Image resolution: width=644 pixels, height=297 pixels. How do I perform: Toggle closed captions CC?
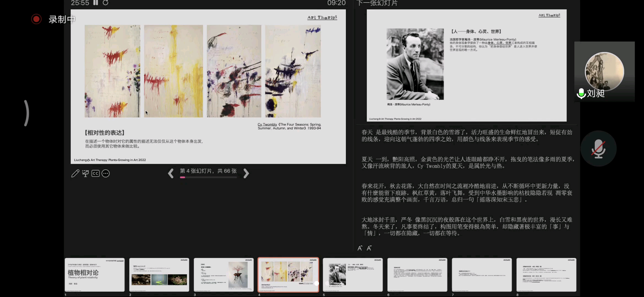pos(95,174)
